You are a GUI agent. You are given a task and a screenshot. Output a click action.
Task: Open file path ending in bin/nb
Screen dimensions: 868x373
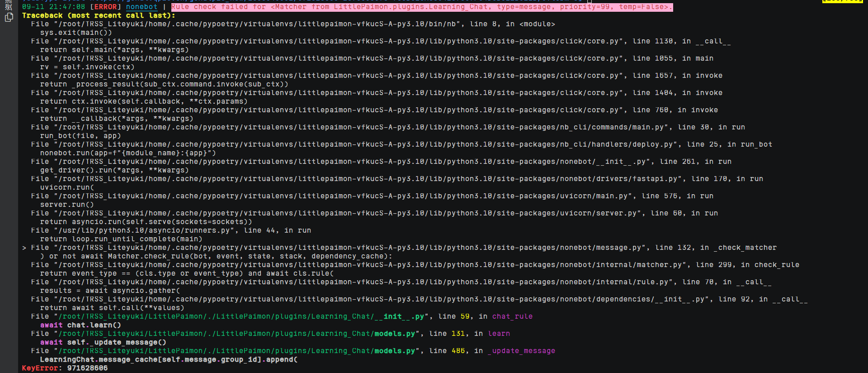[257, 24]
